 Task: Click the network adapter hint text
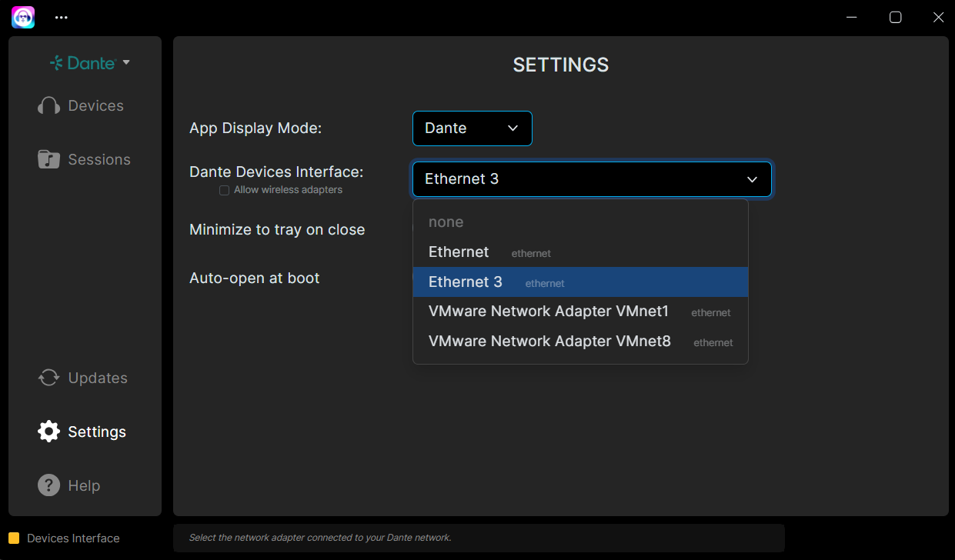[x=320, y=538]
